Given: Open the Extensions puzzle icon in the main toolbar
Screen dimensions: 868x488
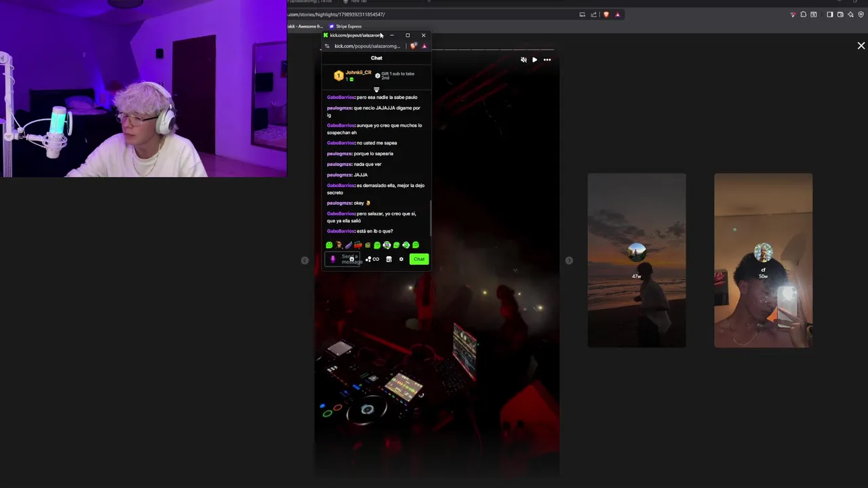Looking at the screenshot, I should coord(804,14).
